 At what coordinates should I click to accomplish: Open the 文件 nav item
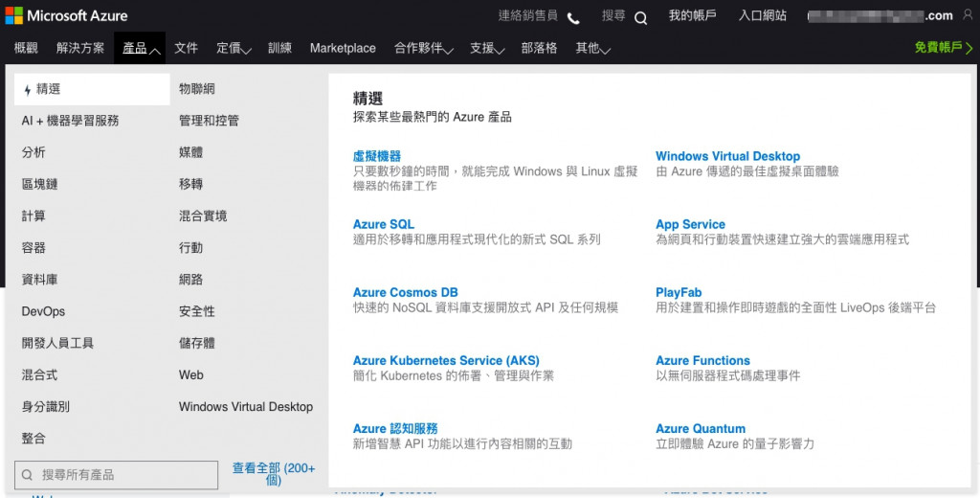(x=187, y=48)
